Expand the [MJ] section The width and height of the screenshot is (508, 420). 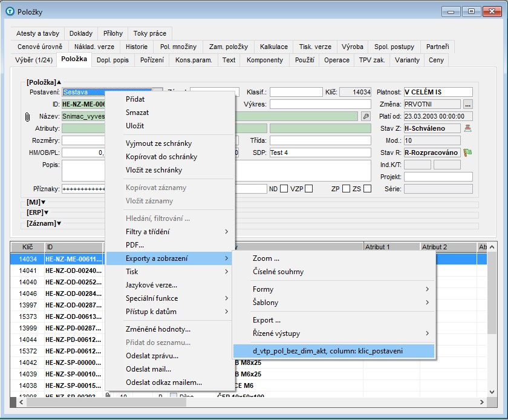tap(36, 202)
